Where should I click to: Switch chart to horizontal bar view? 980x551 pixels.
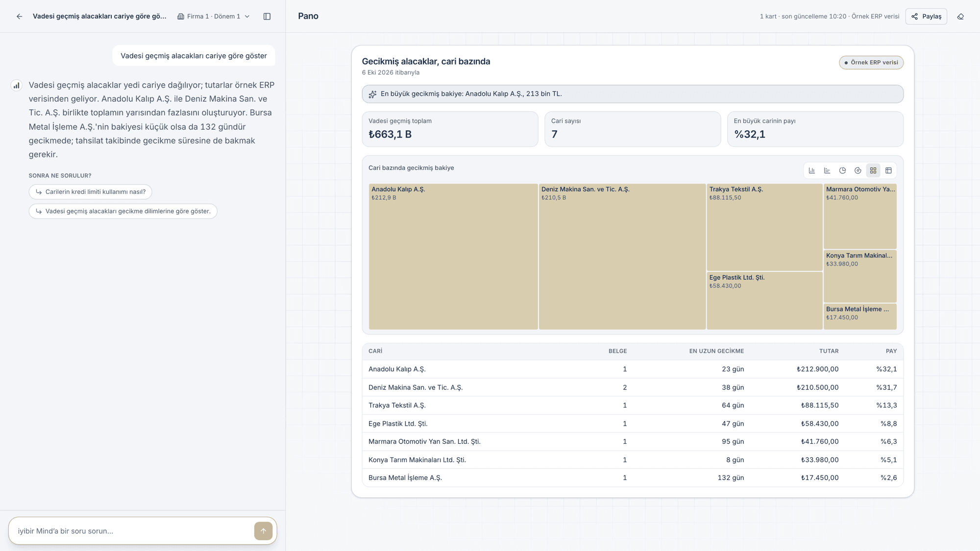click(x=827, y=170)
